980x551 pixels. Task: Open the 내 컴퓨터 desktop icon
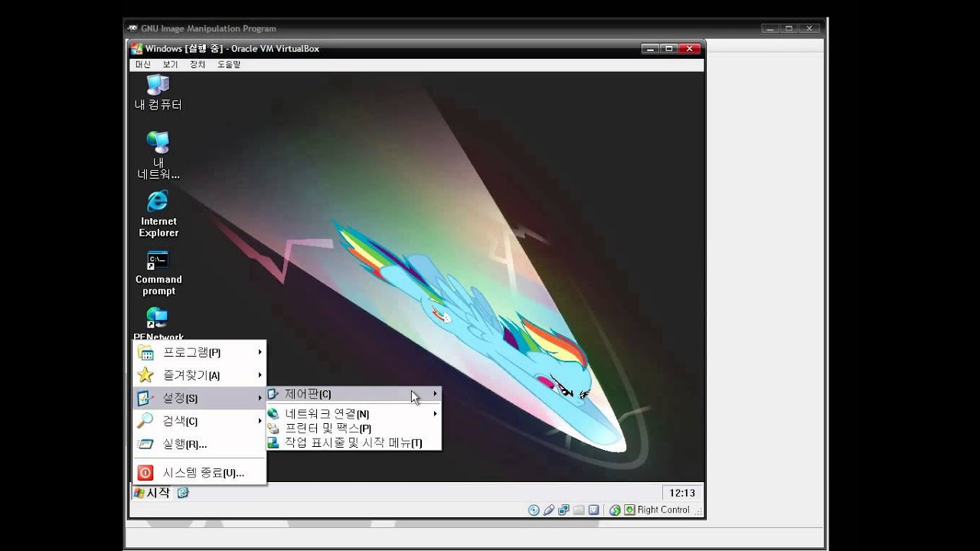point(158,93)
